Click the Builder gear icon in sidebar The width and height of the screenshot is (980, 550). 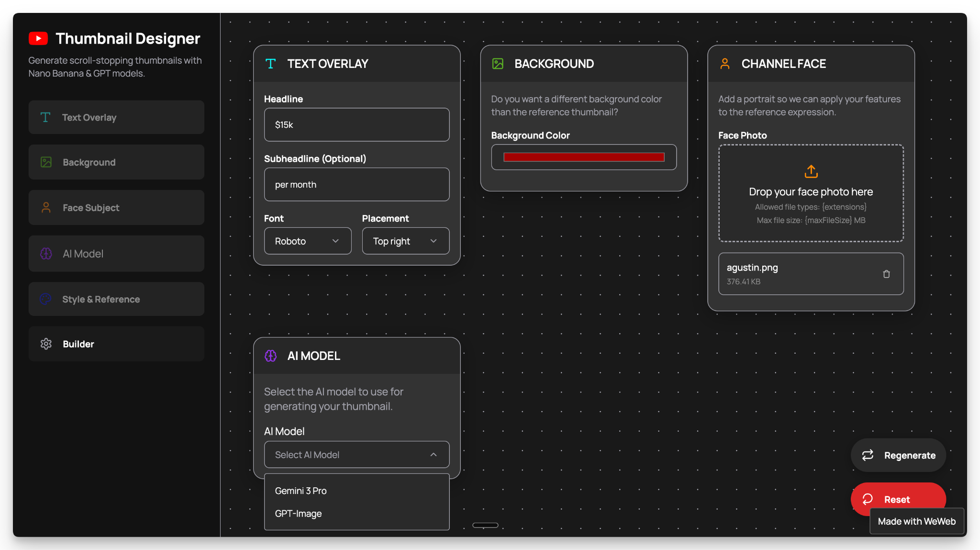click(x=46, y=344)
